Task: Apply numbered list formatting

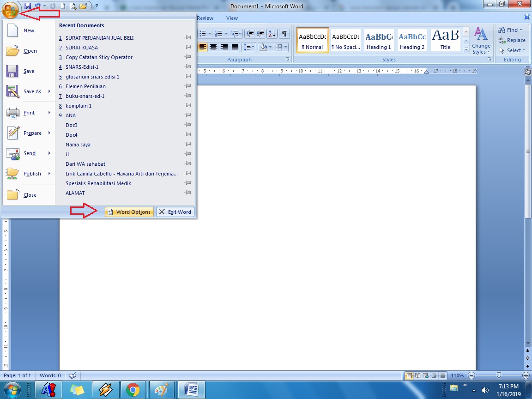Action: pos(219,34)
